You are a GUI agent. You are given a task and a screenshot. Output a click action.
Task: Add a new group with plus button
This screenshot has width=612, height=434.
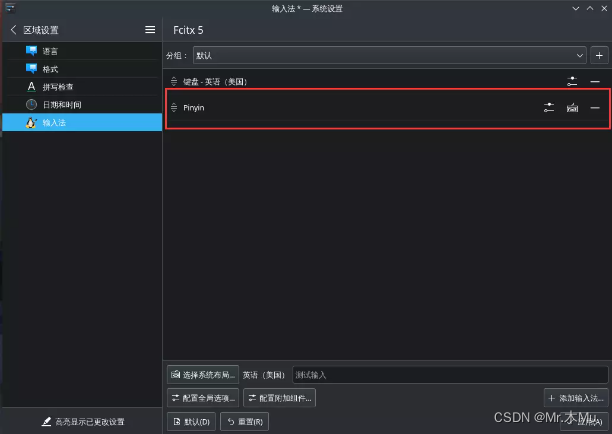599,55
